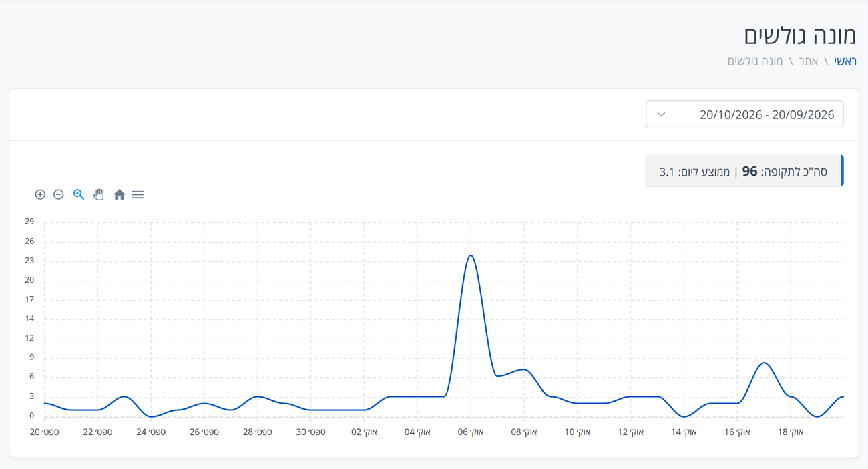Zoom out of the chart with minus icon
The image size is (868, 469).
pyautogui.click(x=59, y=194)
